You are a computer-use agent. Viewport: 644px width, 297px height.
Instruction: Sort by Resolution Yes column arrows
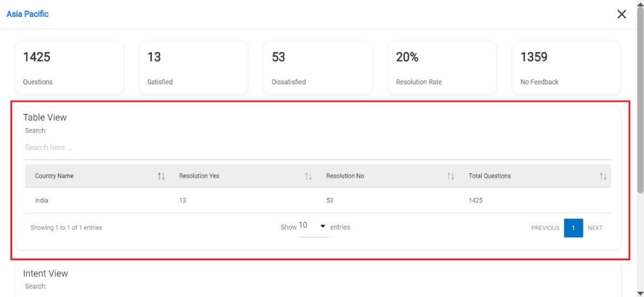pyautogui.click(x=308, y=176)
